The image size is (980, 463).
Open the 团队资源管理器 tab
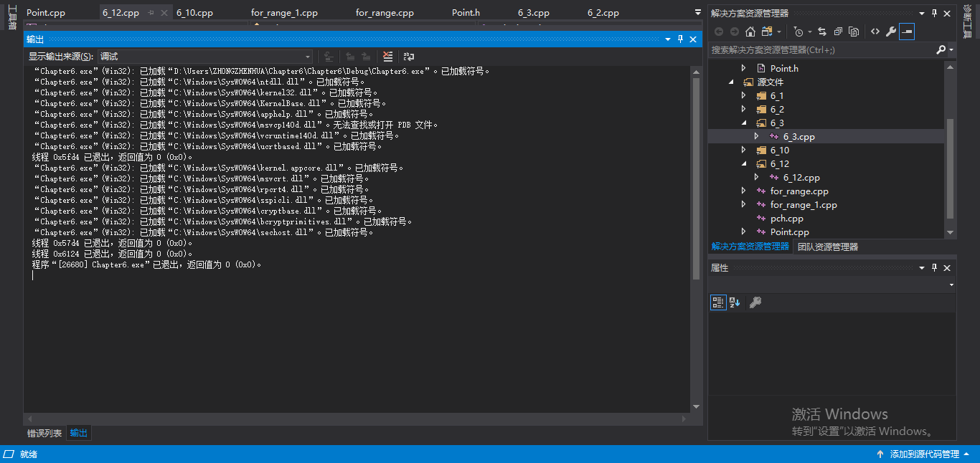[828, 247]
